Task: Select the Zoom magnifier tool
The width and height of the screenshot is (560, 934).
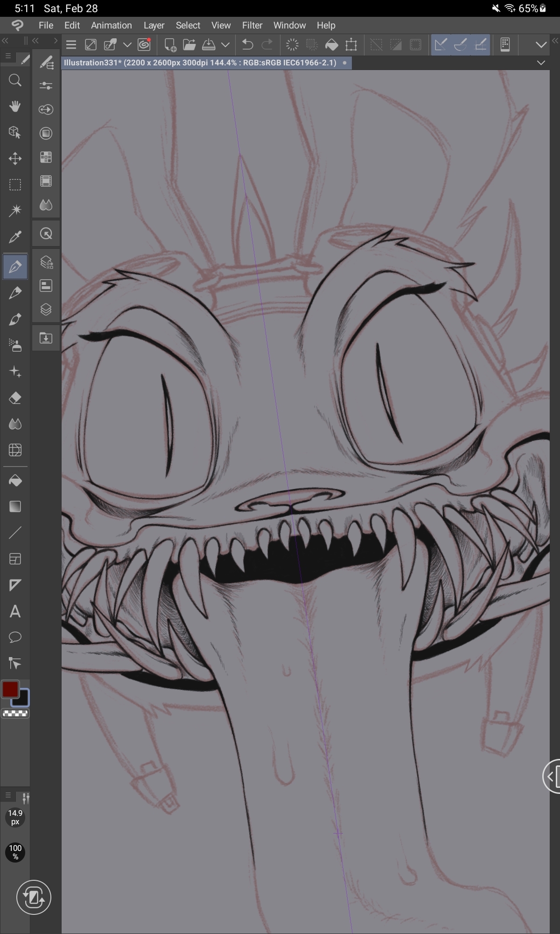Action: (x=15, y=80)
